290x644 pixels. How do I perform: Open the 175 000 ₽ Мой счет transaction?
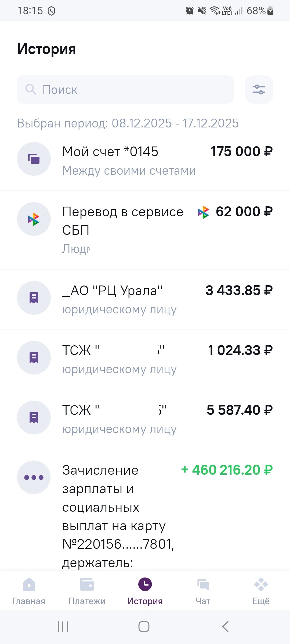166,160
